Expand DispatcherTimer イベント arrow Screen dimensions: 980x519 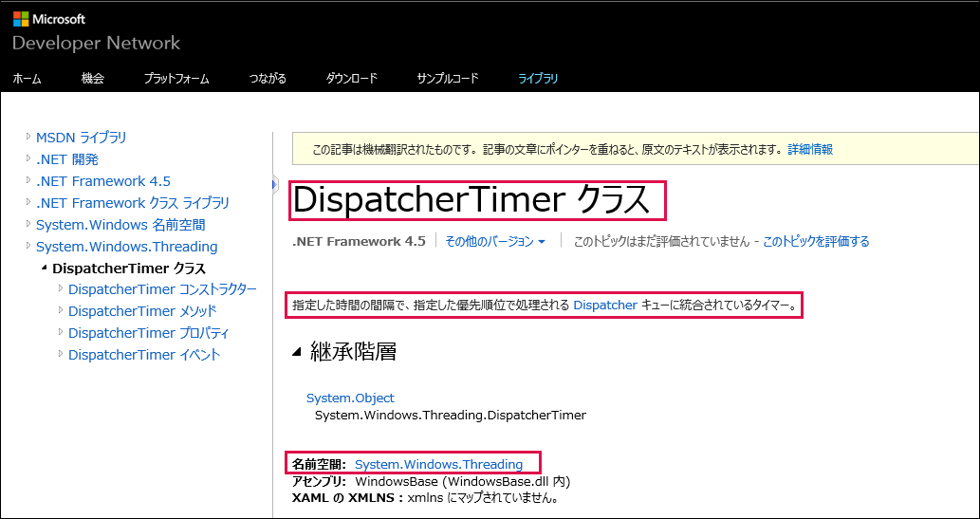pyautogui.click(x=61, y=353)
